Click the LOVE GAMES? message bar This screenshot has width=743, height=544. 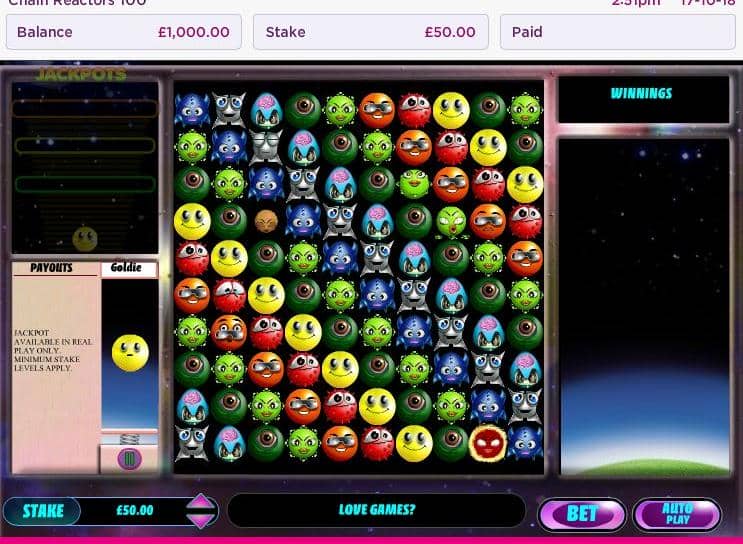377,510
